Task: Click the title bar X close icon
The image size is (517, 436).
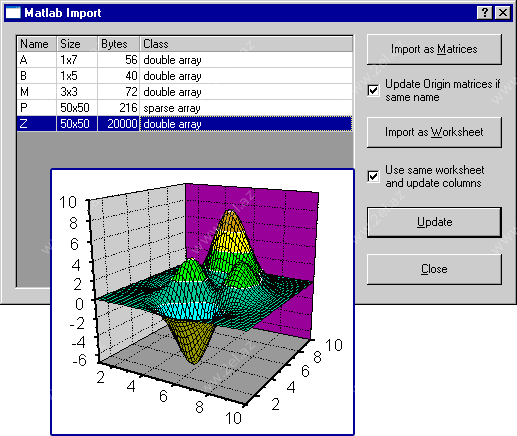Action: 503,13
